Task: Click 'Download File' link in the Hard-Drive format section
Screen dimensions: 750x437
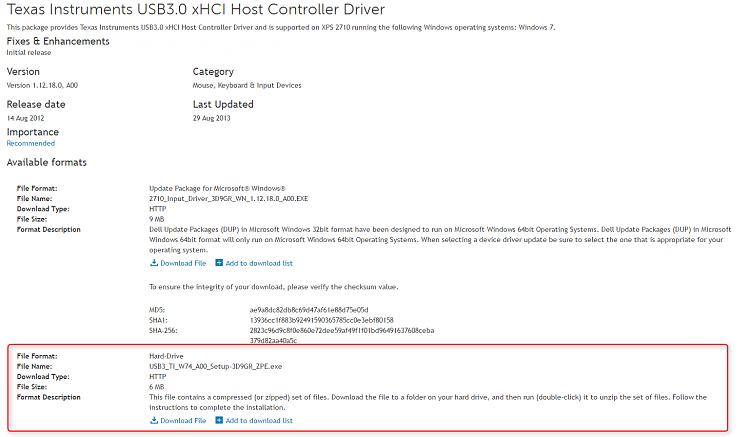Action: 183,420
